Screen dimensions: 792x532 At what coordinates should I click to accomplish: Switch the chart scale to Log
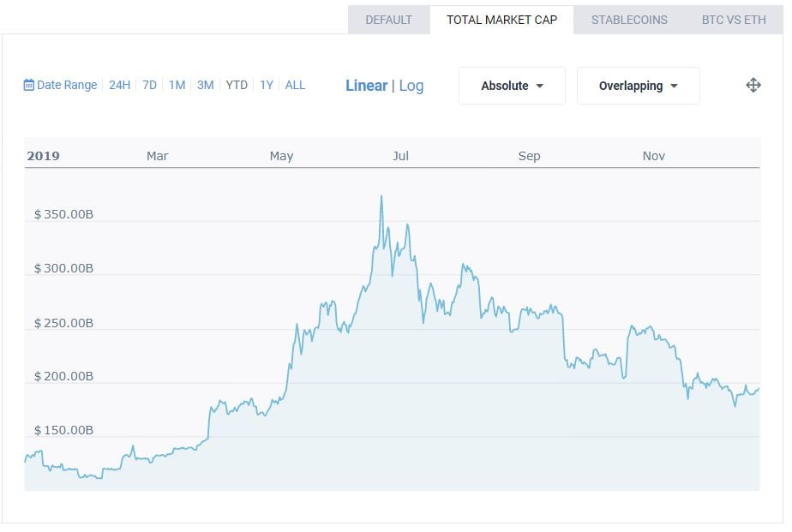[411, 86]
